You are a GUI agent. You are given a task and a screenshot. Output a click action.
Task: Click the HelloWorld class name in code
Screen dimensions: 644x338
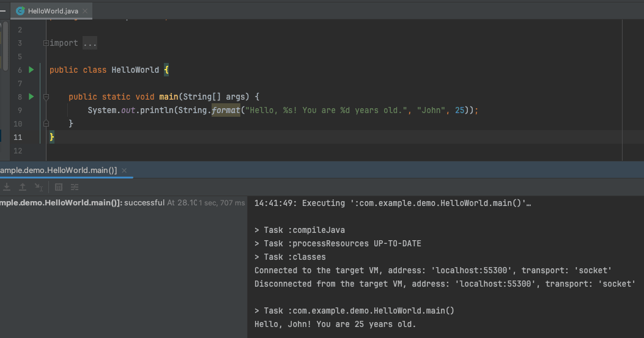135,70
